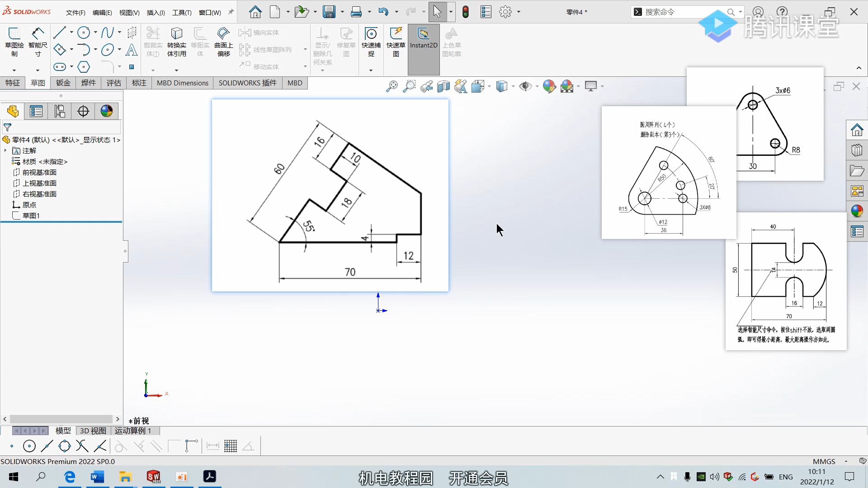This screenshot has width=868, height=488.
Task: Open the Design Library task pane tab
Action: [x=857, y=150]
